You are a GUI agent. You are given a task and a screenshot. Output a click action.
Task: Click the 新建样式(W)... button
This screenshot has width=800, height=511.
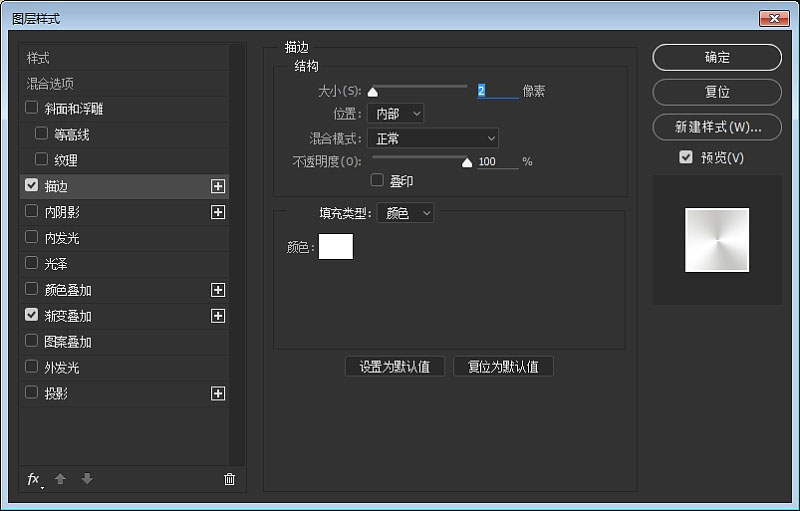point(717,126)
